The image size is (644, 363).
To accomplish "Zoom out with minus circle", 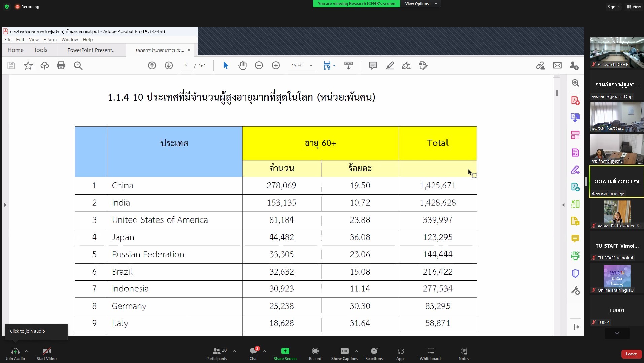I will (259, 66).
